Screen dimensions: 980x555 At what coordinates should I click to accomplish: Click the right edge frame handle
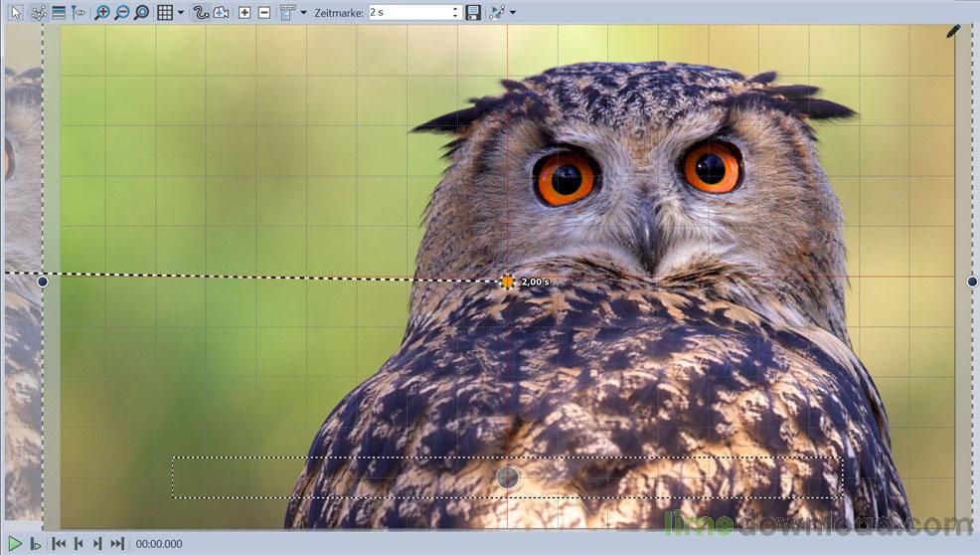(x=972, y=281)
